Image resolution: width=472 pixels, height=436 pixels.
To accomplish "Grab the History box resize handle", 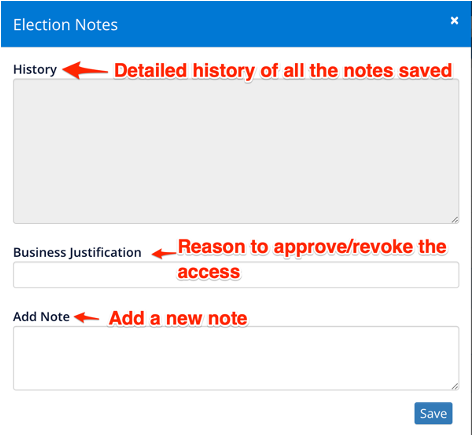I will tap(455, 220).
